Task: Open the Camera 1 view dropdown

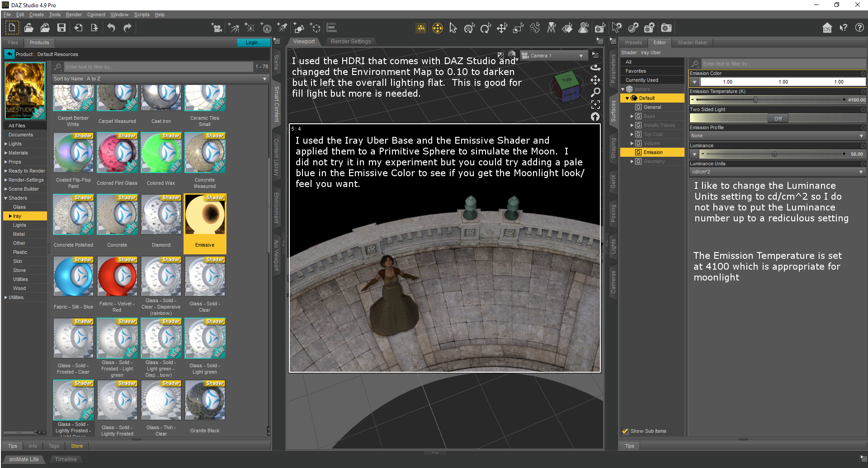Action: pos(553,56)
